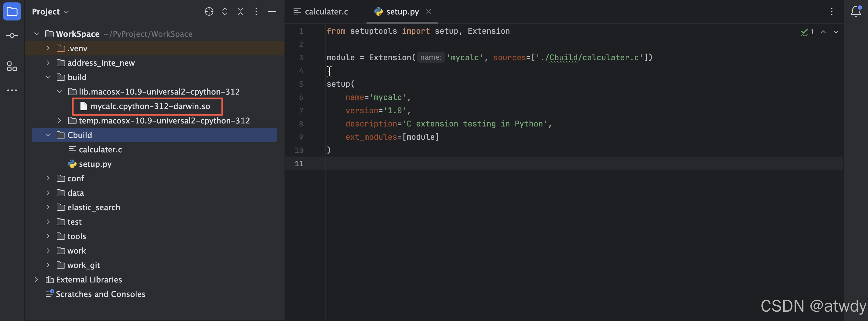Click version='1.0' on line 7
Image resolution: width=868 pixels, height=321 pixels.
(x=376, y=111)
